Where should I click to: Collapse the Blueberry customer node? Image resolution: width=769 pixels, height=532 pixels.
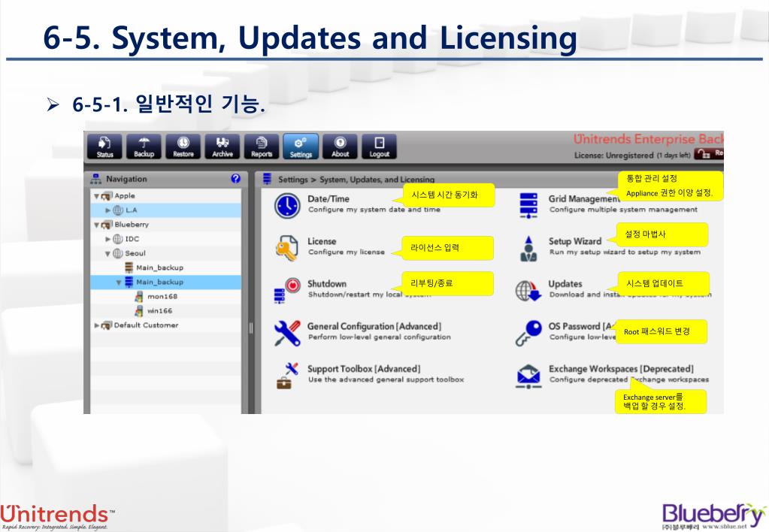[97, 225]
